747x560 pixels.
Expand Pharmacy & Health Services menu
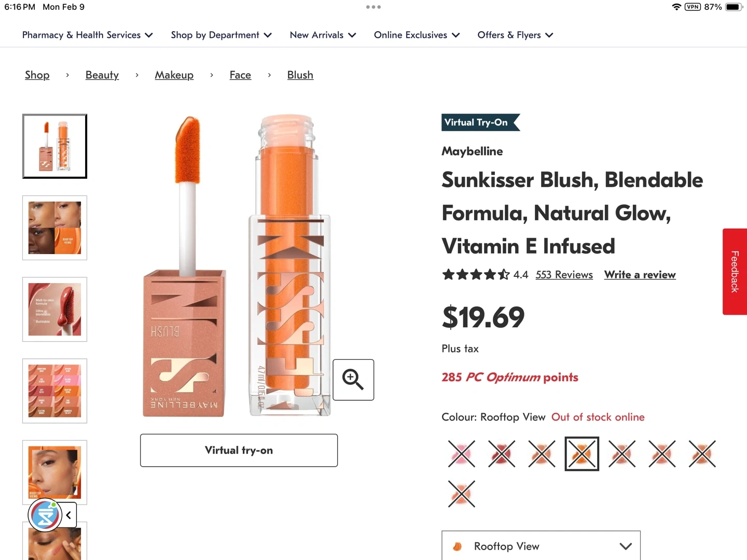(x=87, y=35)
